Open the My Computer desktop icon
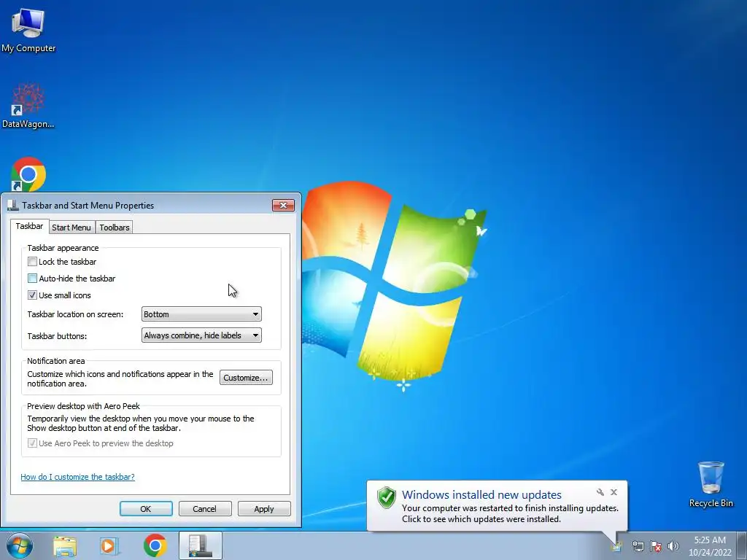Image resolution: width=747 pixels, height=560 pixels. click(28, 29)
